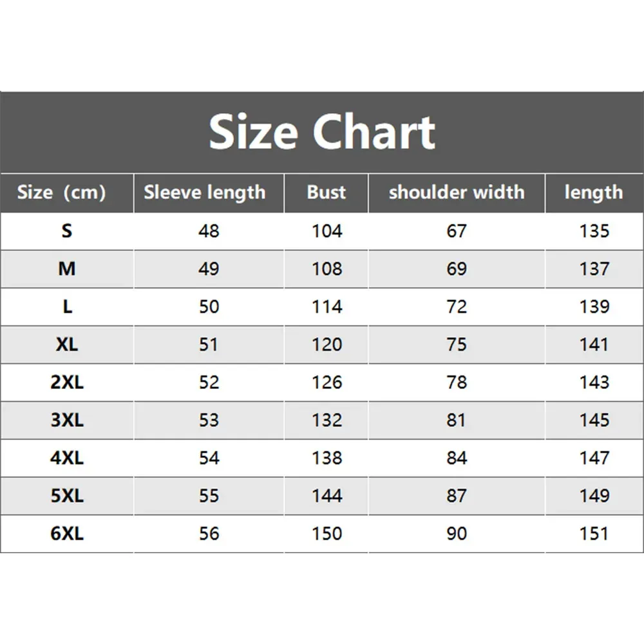Select the 6XL size row label
This screenshot has height=644, width=644.
point(67,534)
